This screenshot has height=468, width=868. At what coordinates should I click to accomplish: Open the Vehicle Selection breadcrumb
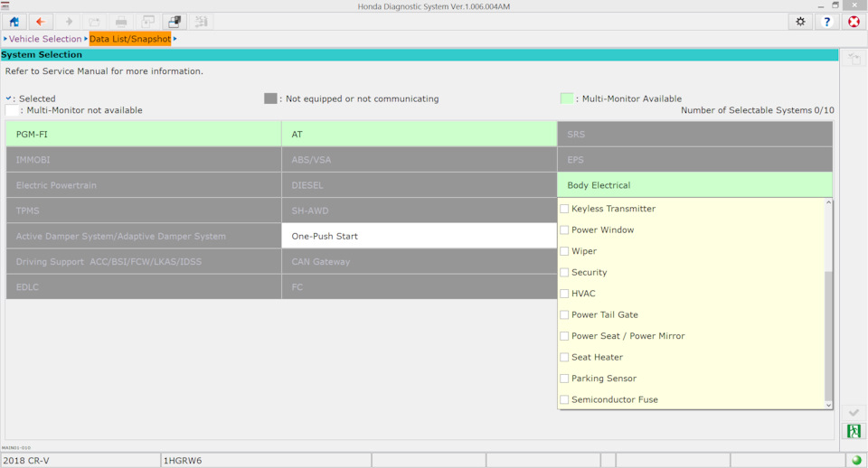click(x=45, y=39)
